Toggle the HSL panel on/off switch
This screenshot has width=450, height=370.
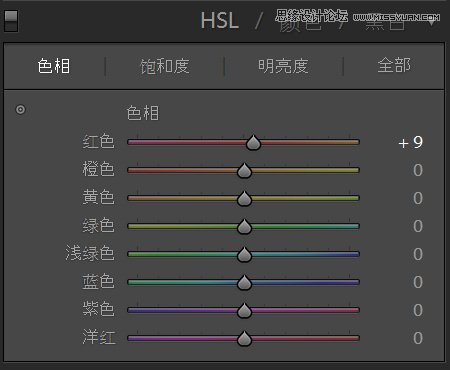[x=11, y=21]
